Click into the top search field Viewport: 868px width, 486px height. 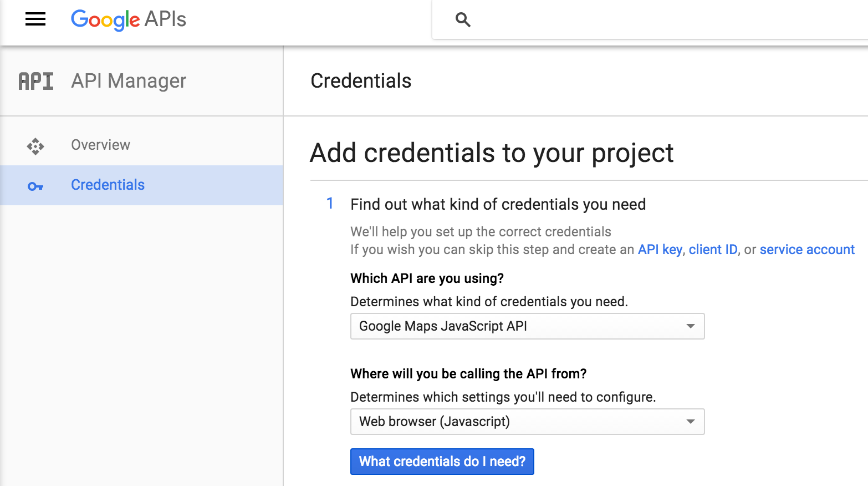click(x=665, y=20)
